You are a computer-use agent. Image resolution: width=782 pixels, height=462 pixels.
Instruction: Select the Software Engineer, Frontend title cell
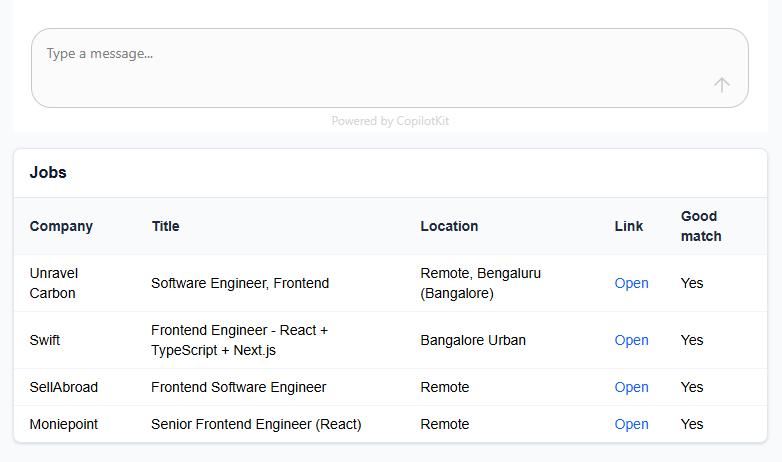(x=240, y=283)
